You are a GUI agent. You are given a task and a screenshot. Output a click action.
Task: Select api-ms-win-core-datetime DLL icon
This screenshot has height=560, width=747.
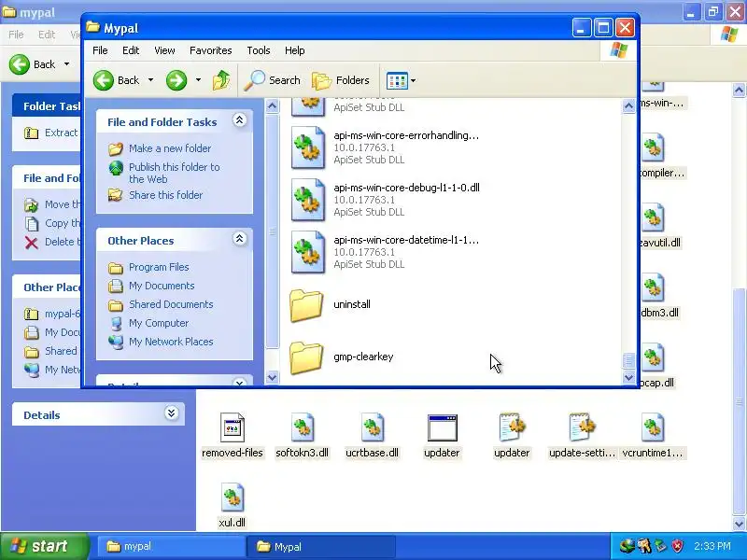click(308, 252)
